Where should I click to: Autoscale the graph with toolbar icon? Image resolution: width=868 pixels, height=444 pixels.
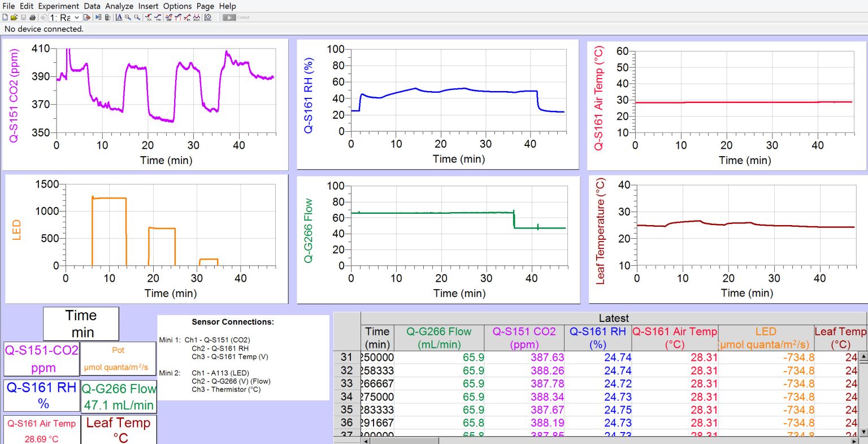coord(119,18)
